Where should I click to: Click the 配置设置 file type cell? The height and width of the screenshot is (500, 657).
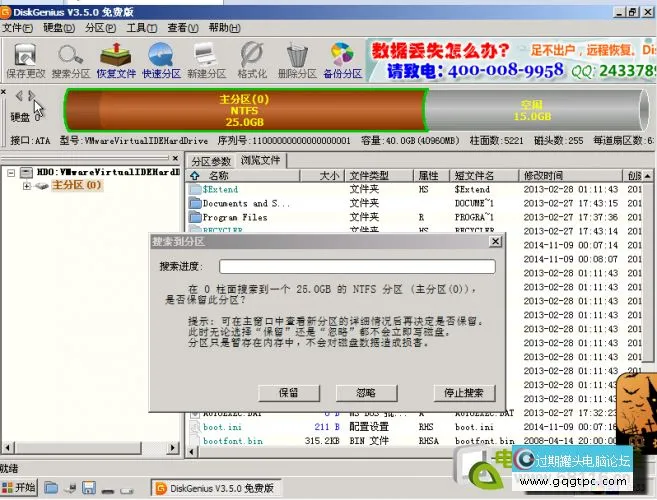point(369,427)
